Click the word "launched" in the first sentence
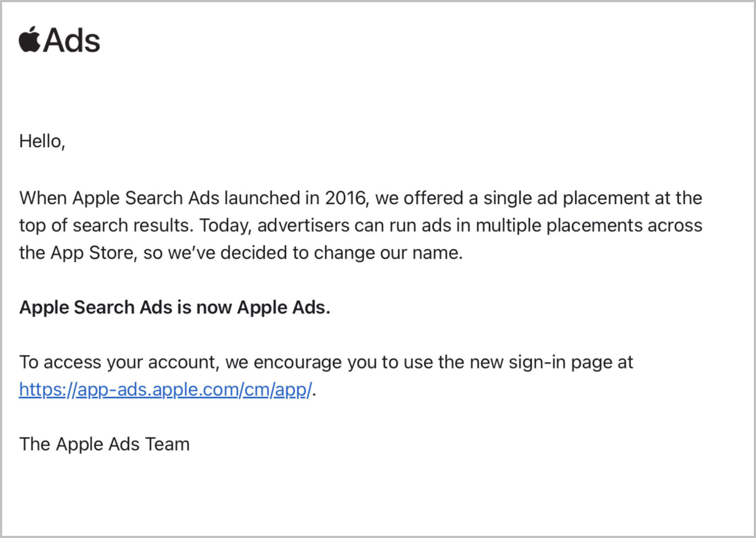The image size is (756, 538). click(262, 198)
